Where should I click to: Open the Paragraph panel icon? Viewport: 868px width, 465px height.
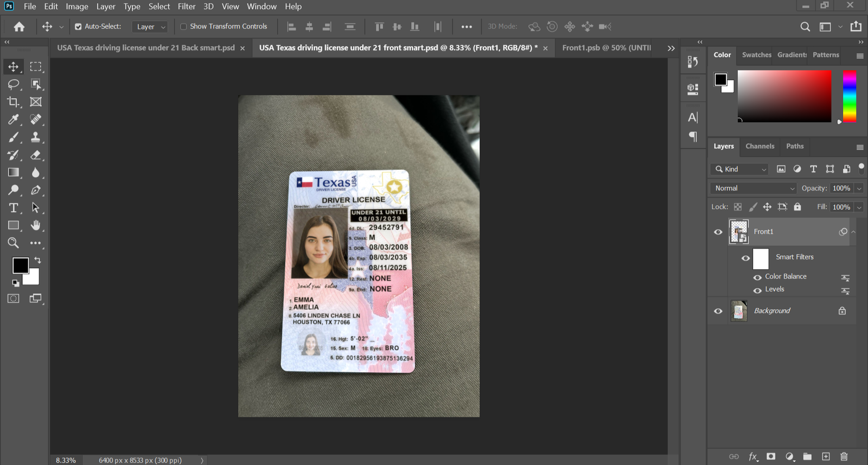click(x=693, y=137)
